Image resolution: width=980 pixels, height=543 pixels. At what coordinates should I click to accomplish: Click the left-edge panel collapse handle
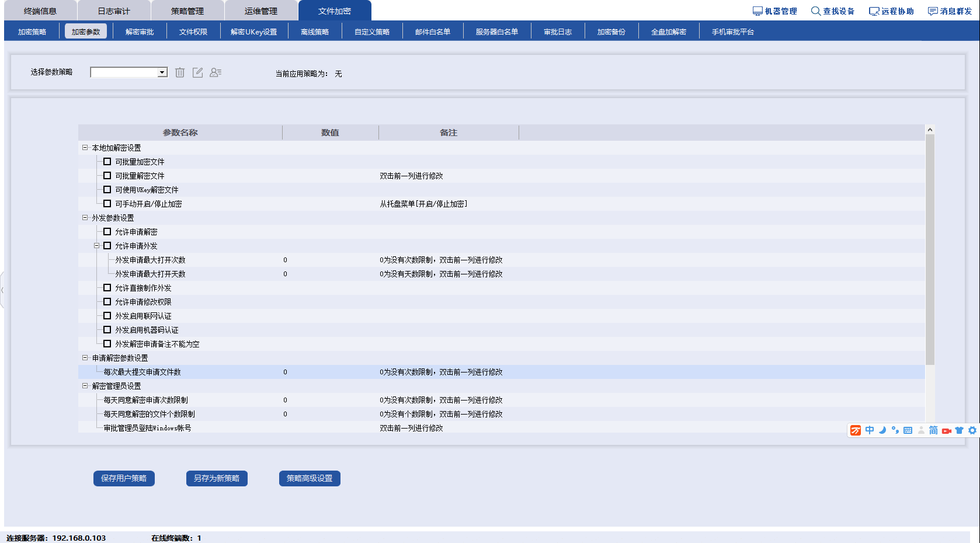(x=2, y=290)
